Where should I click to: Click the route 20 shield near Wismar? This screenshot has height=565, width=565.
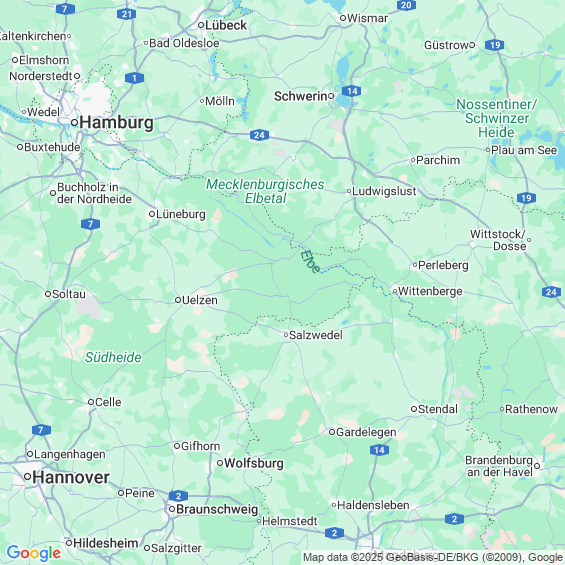[x=406, y=5]
